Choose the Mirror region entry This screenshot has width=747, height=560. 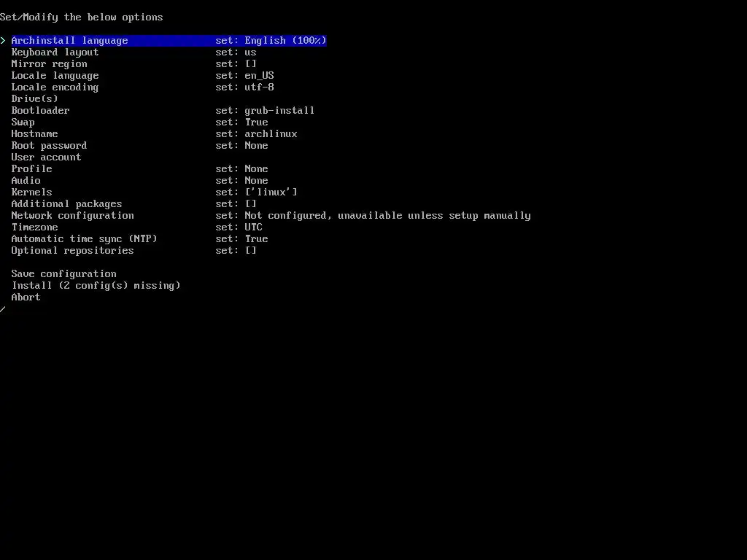pyautogui.click(x=49, y=64)
